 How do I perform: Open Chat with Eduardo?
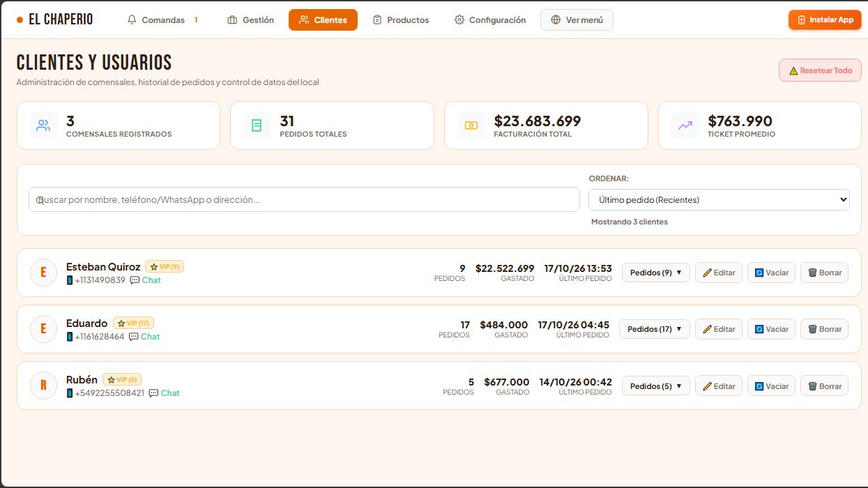click(x=144, y=337)
